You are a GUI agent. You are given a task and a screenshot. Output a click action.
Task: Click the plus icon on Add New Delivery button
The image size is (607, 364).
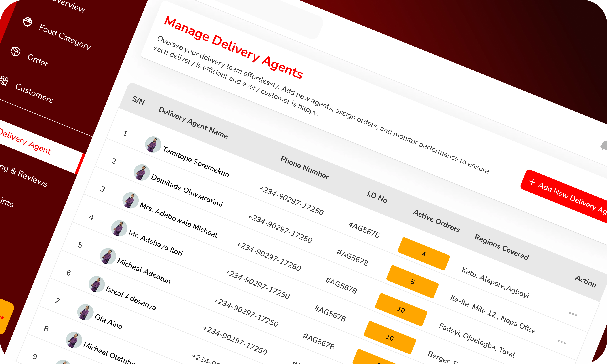pos(532,182)
